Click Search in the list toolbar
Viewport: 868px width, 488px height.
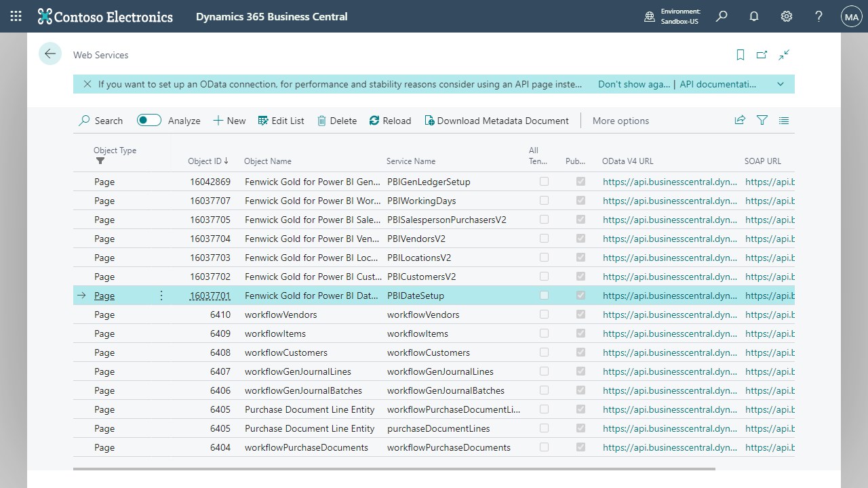(x=101, y=121)
